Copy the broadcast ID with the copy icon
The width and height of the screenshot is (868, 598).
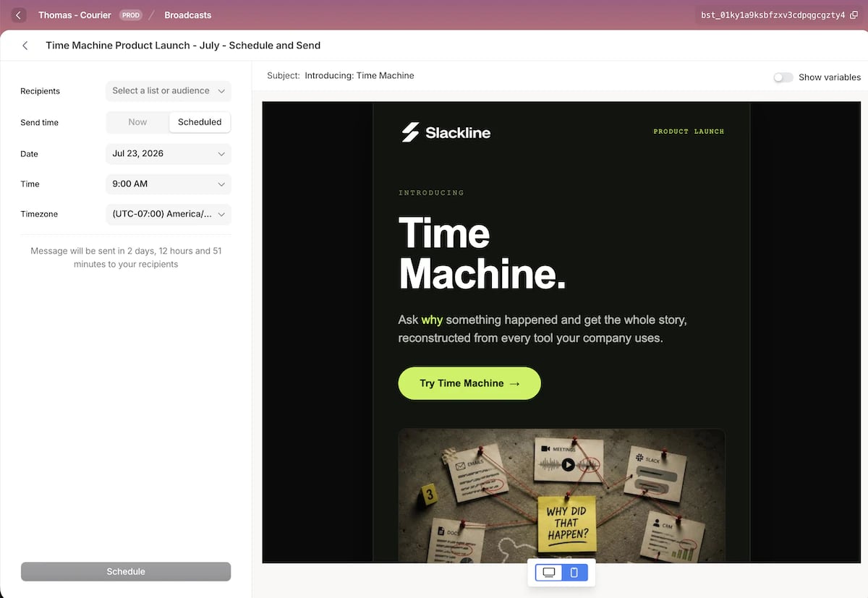pos(854,15)
